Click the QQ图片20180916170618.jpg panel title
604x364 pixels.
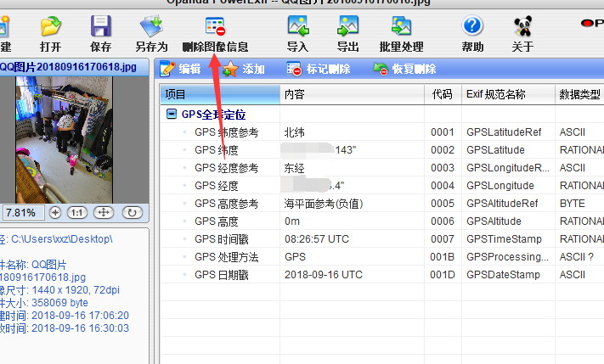pyautogui.click(x=68, y=67)
